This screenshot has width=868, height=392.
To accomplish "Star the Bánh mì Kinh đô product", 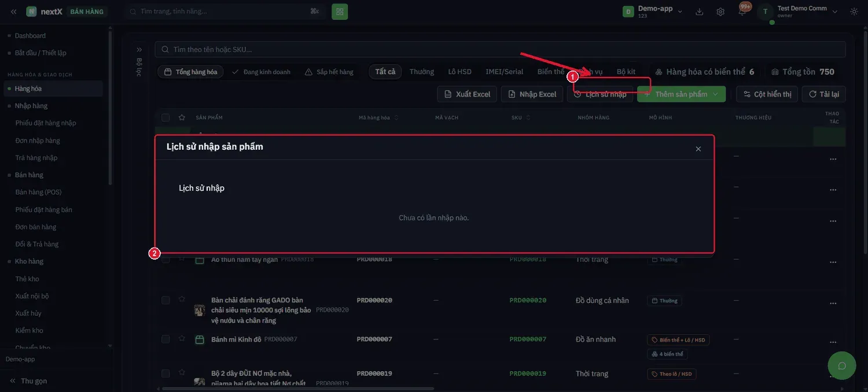I will click(182, 339).
